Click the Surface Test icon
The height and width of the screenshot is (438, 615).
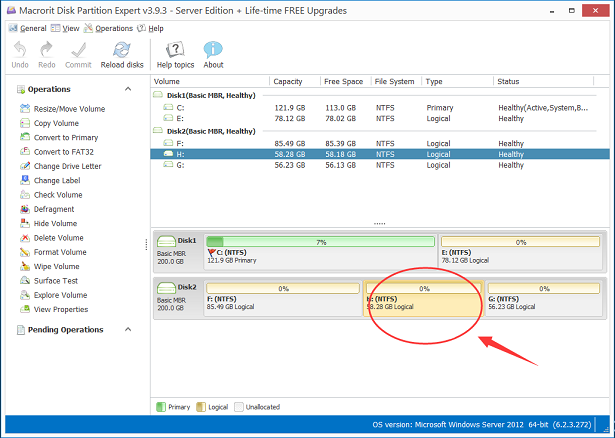tap(25, 280)
